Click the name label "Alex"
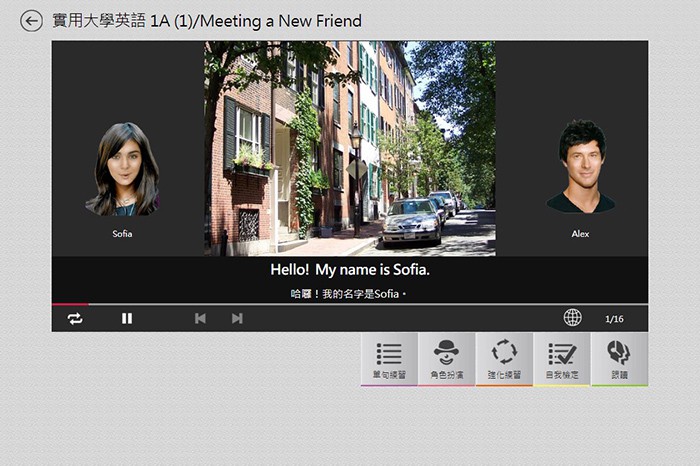 tap(580, 234)
